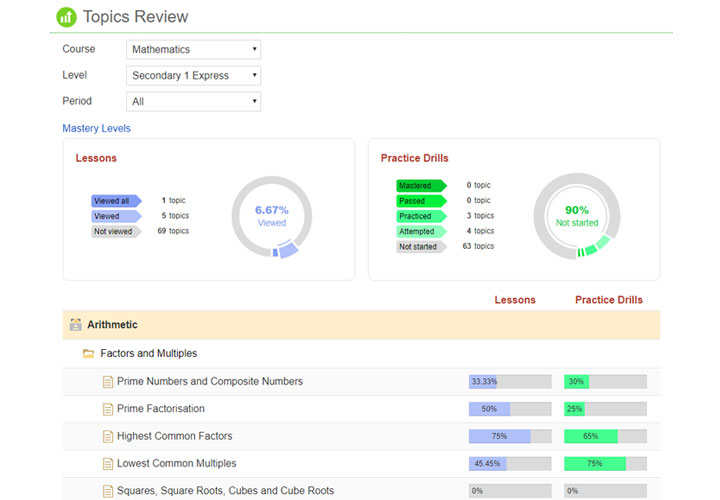This screenshot has height=500, width=720.
Task: Click the Lowest Common Multiples document icon
Action: pos(108,464)
